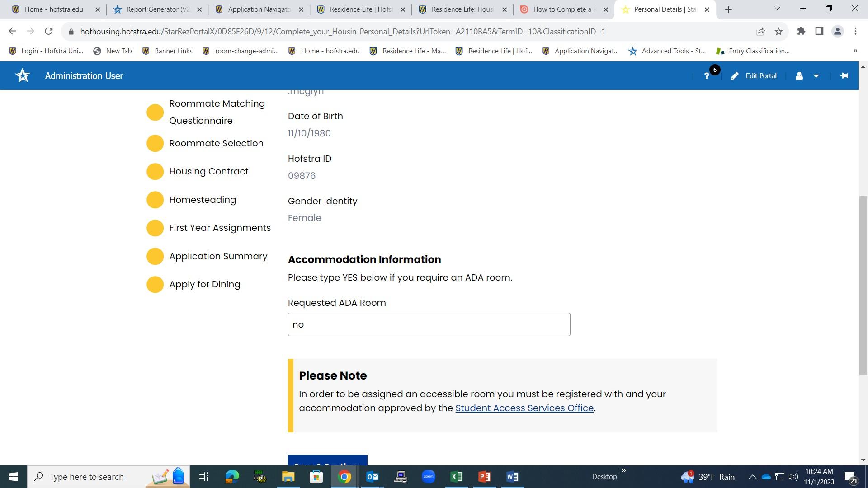Open the tab search dropdown arrow

coord(777,9)
